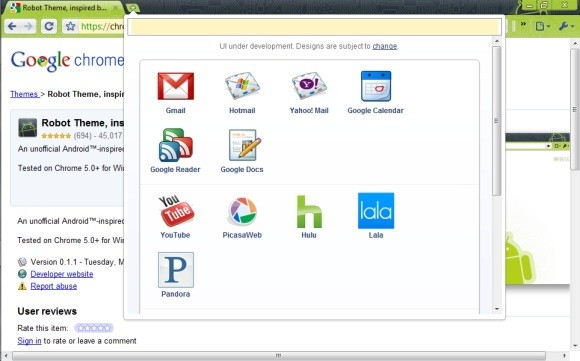Open the Gmail app icon

pyautogui.click(x=175, y=87)
